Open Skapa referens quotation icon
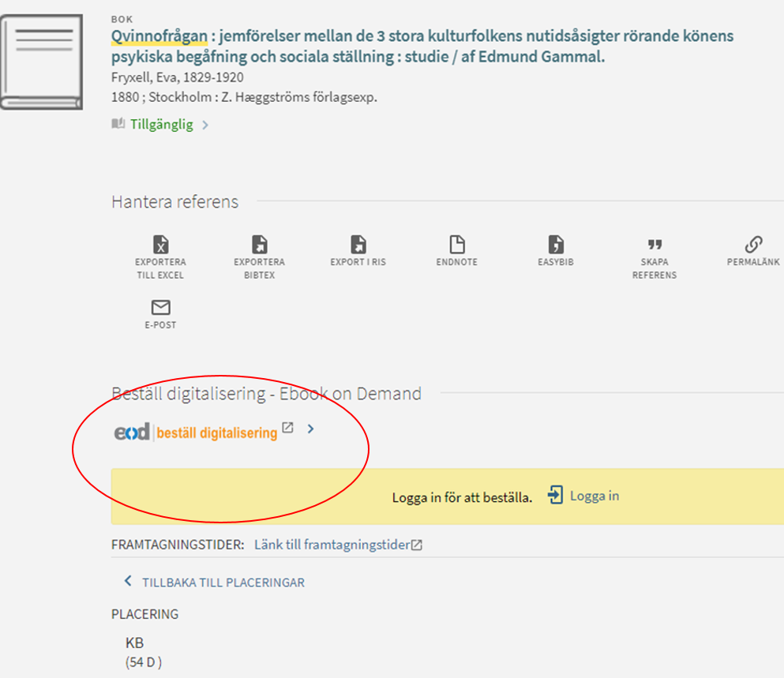This screenshot has height=678, width=784. pos(655,245)
